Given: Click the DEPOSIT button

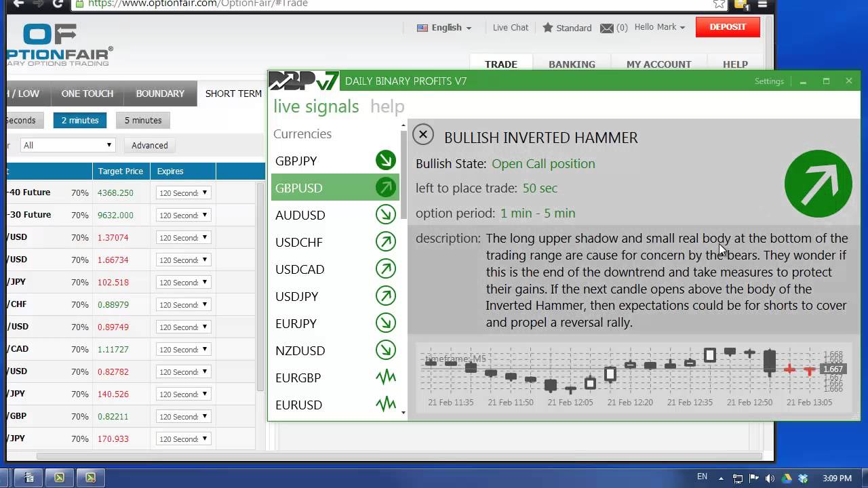Looking at the screenshot, I should click(728, 27).
